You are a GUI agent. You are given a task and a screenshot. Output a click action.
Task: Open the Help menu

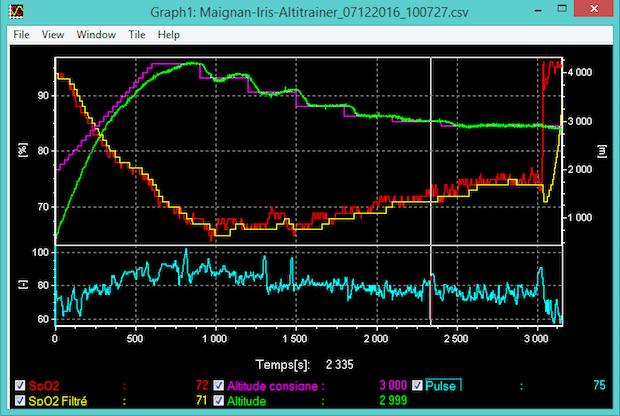(169, 34)
